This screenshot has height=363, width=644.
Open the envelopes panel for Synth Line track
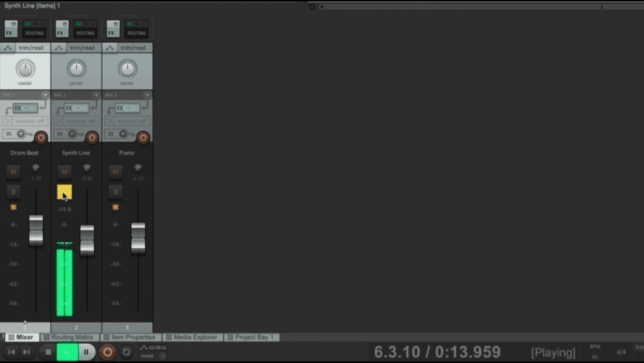pos(58,47)
